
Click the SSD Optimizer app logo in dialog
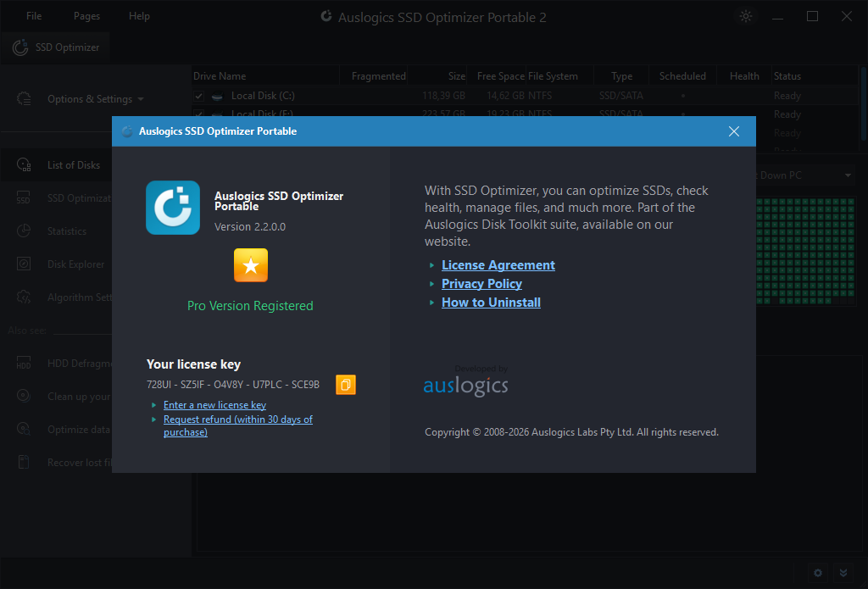(173, 208)
